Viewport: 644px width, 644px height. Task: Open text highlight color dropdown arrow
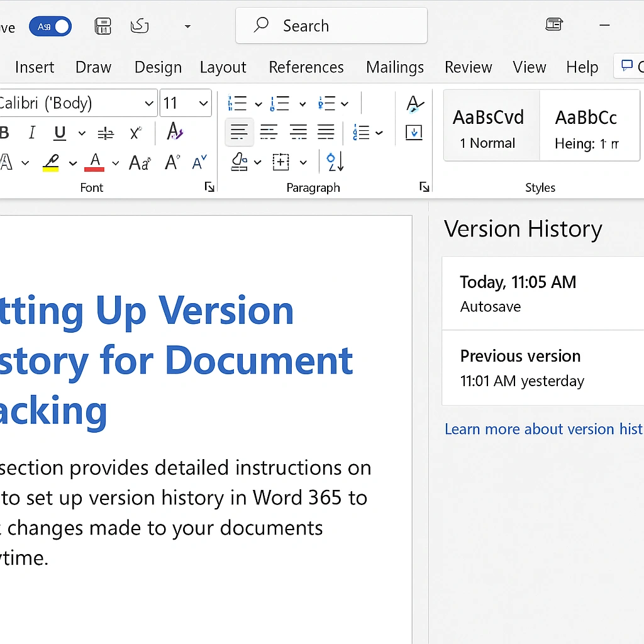coord(73,164)
